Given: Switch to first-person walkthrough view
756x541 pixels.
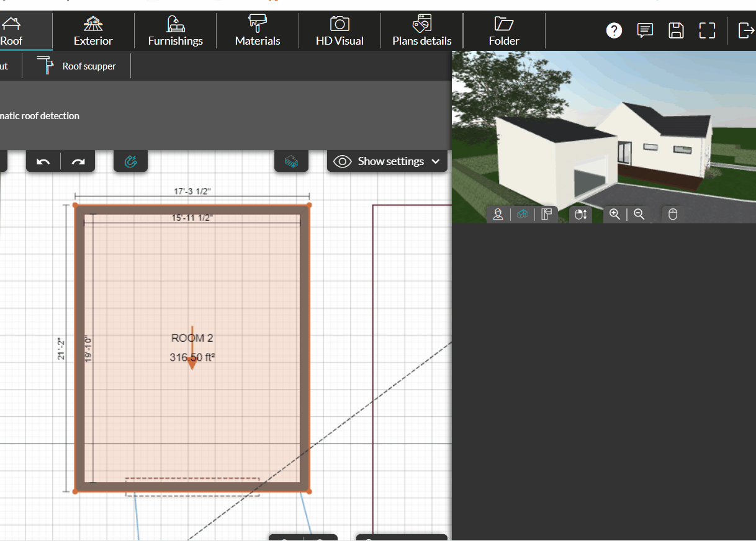Looking at the screenshot, I should pos(498,214).
